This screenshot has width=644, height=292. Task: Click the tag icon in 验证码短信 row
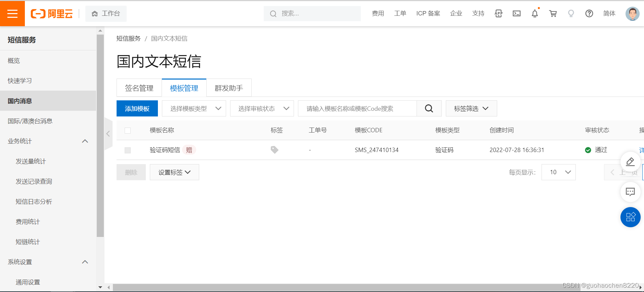tap(274, 150)
